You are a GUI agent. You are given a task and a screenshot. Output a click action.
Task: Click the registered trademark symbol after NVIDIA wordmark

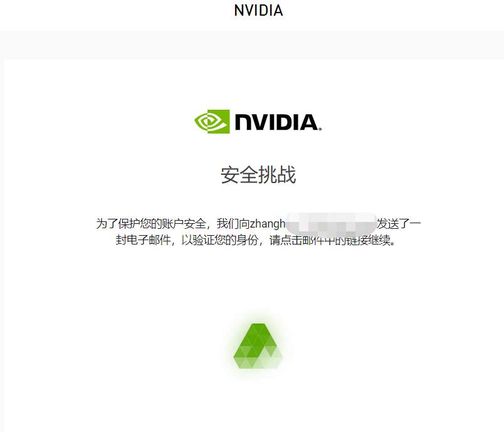click(x=320, y=129)
